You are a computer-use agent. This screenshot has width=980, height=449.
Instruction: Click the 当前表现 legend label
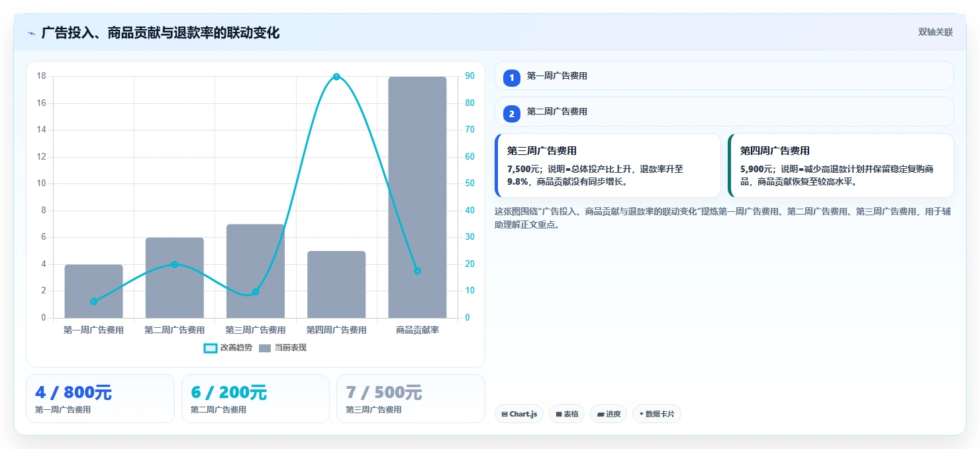coord(291,348)
